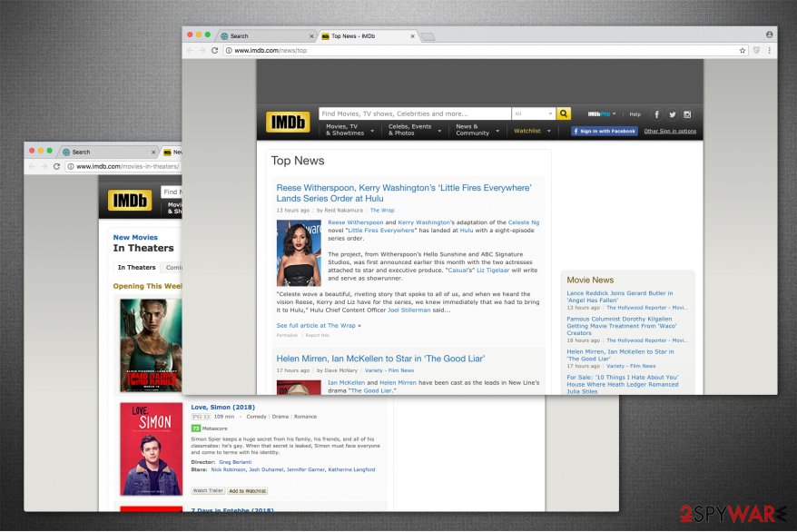Click the Permalink link under the first article
797x532 pixels.
pos(287,335)
